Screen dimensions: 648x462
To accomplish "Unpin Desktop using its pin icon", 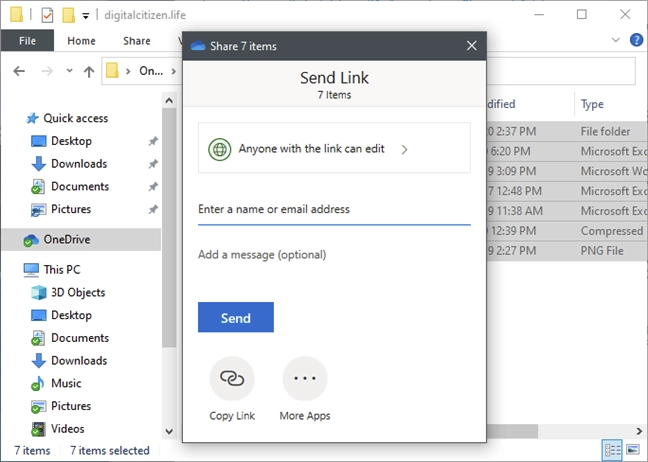I will pos(153,141).
